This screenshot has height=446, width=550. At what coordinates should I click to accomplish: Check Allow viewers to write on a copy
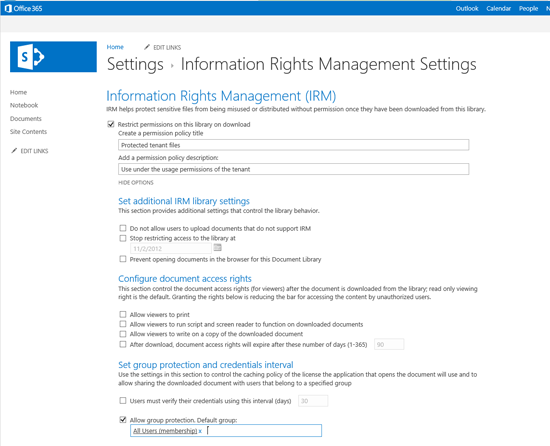[x=122, y=334]
